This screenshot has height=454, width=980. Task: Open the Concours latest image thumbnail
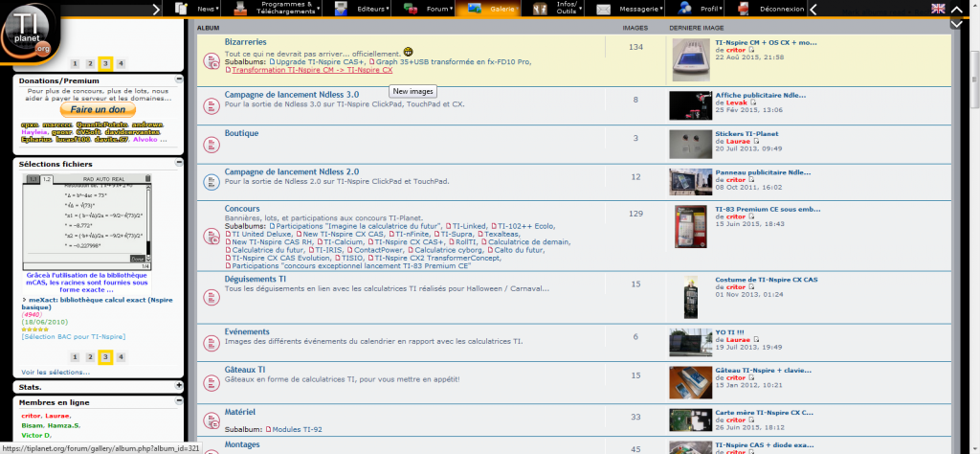[691, 226]
